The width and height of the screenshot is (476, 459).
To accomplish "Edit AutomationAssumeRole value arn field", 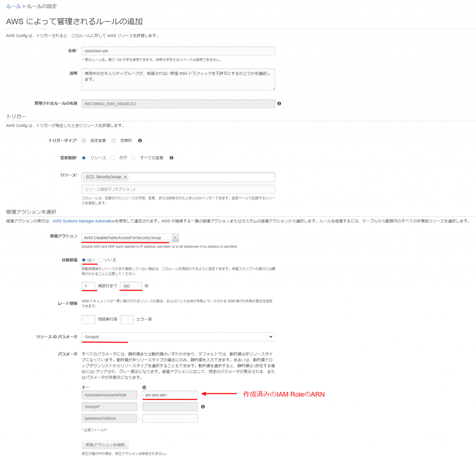I will click(170, 395).
